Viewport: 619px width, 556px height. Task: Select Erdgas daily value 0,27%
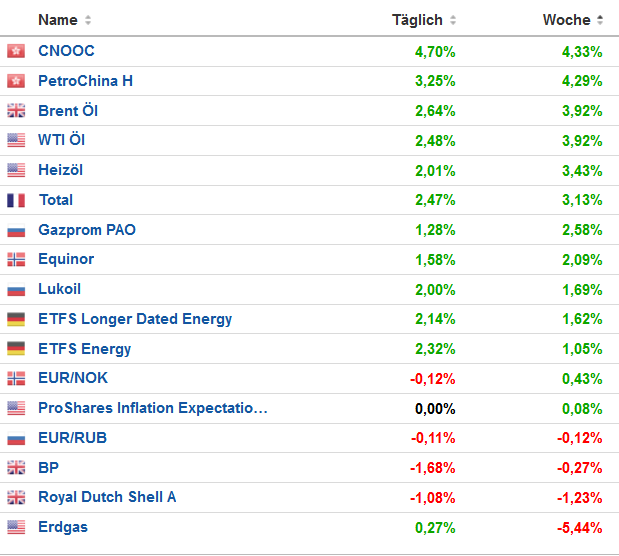(435, 528)
